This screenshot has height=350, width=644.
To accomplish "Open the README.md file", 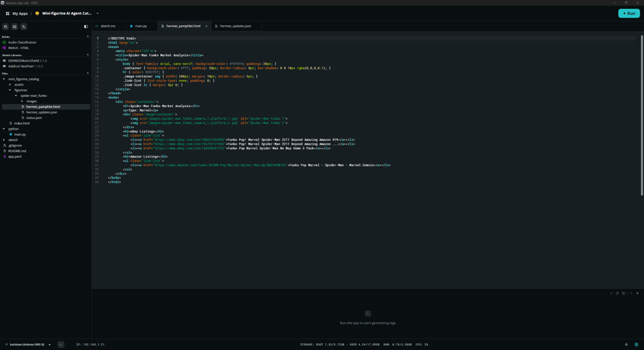I will tap(17, 151).
